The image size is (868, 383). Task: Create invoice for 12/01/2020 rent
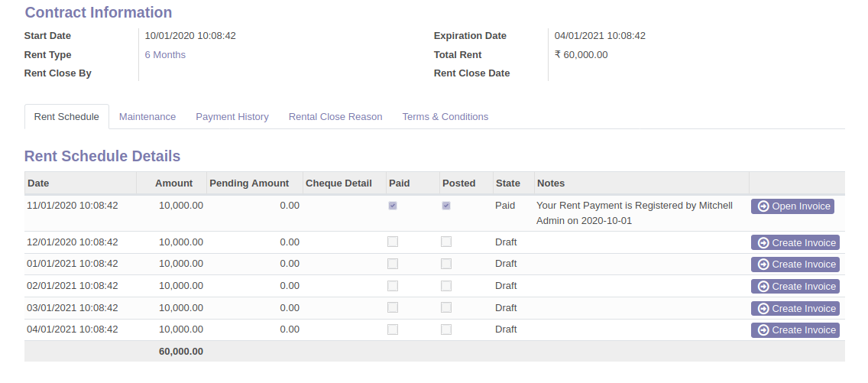pos(795,242)
